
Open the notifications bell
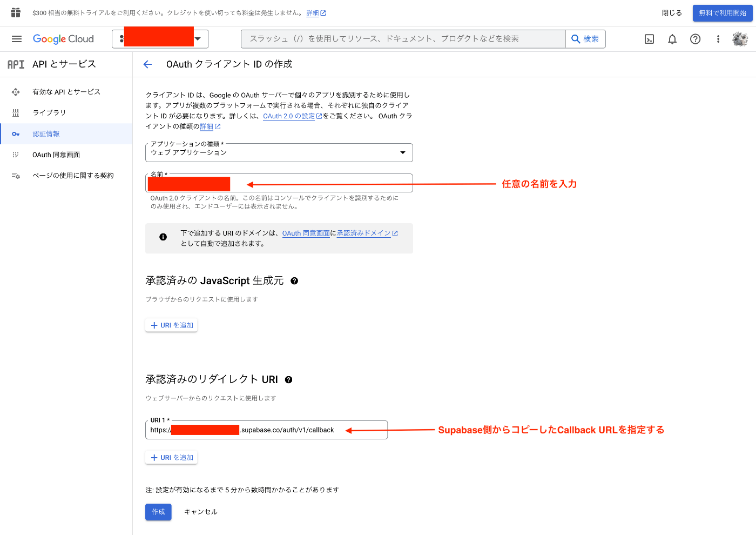[x=672, y=39]
